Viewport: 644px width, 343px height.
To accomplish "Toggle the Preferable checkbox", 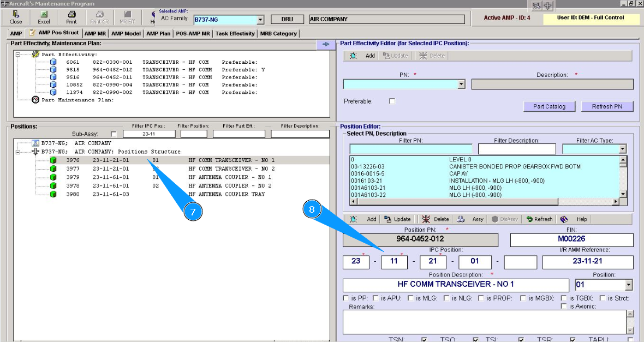I will tap(392, 101).
